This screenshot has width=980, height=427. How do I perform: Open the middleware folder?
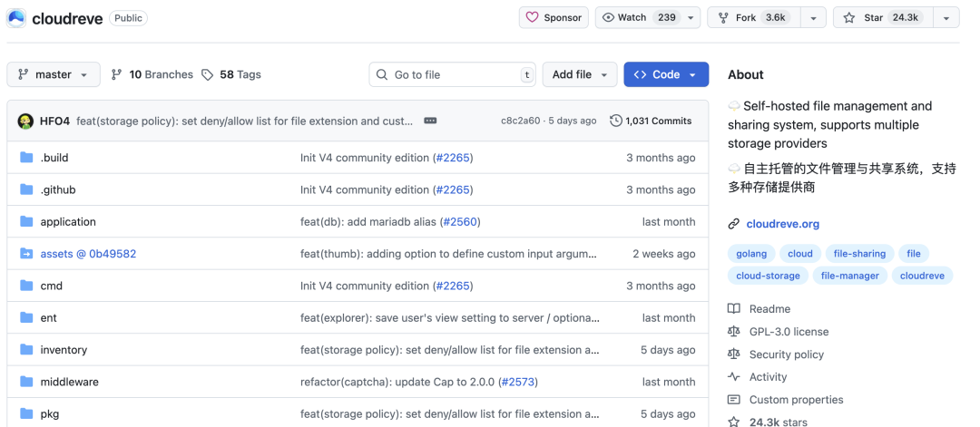(69, 382)
